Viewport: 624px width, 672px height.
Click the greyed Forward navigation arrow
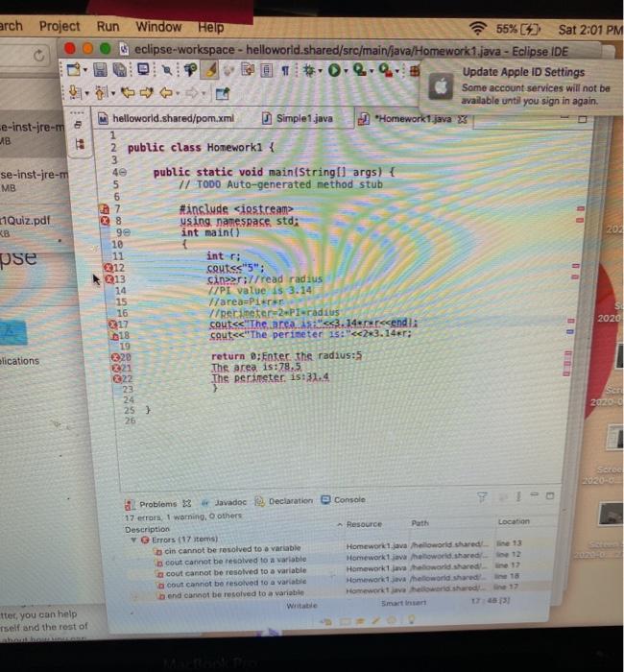(192, 92)
